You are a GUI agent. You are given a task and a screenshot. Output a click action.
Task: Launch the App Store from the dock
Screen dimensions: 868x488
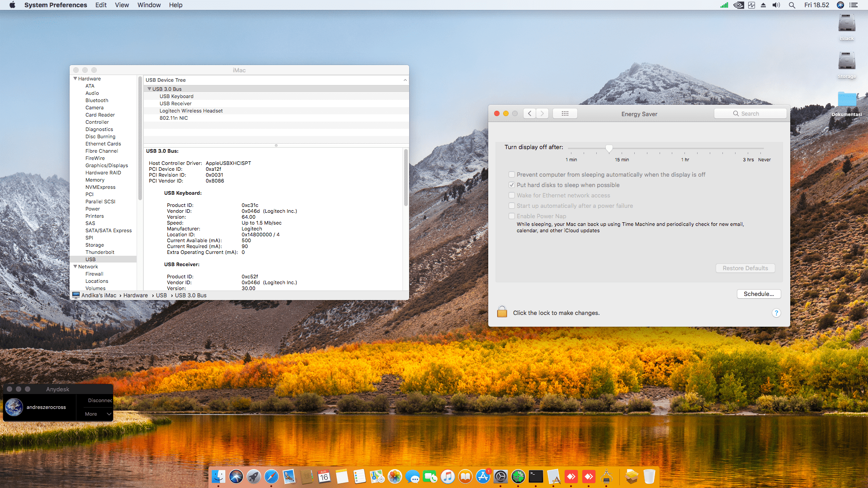click(483, 476)
